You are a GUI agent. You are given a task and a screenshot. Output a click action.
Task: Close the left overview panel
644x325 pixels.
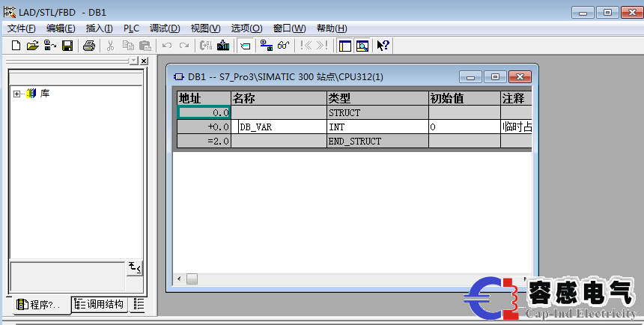pos(144,61)
